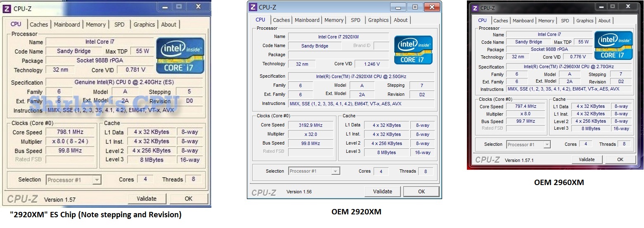This screenshot has width=644, height=228.
Task: Open SPD tab in right version 1.57.1 window
Action: pos(565,21)
